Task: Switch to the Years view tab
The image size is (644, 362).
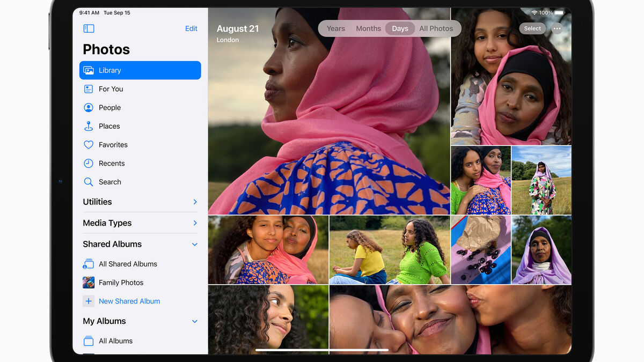Action: (336, 29)
